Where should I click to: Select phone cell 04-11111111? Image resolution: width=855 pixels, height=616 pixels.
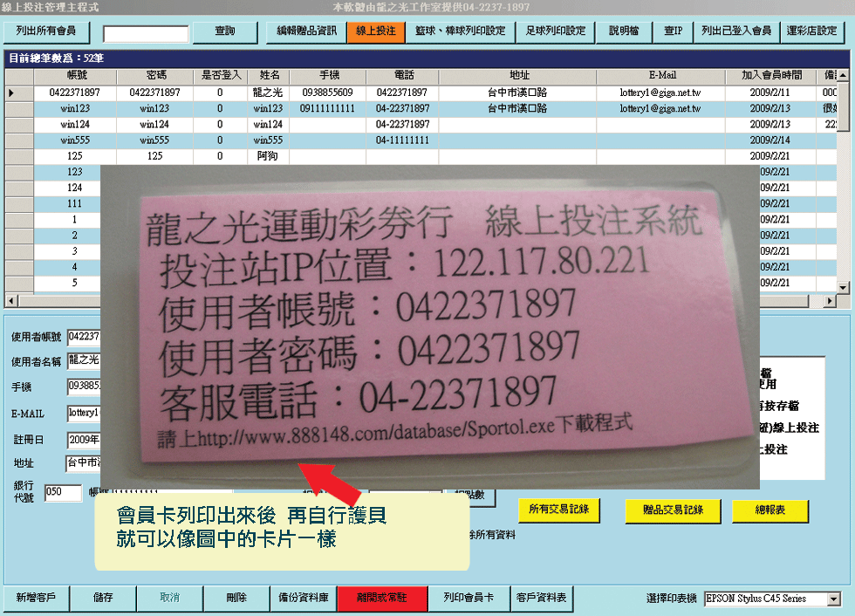[403, 140]
